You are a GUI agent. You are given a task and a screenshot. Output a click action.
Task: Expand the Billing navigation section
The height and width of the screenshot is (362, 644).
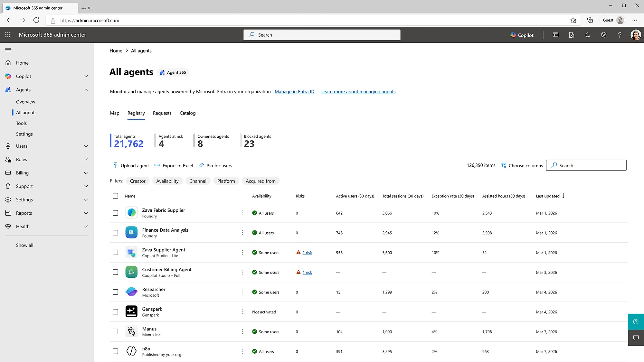click(86, 173)
